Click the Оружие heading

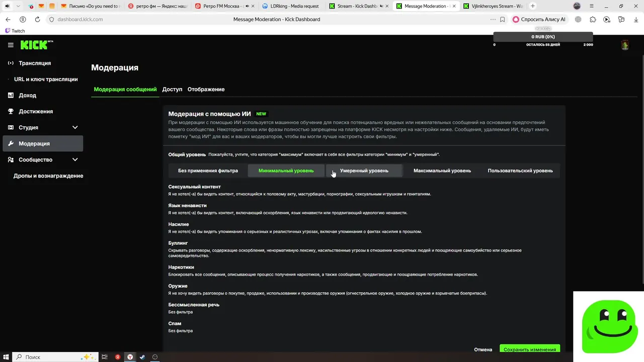(178, 286)
